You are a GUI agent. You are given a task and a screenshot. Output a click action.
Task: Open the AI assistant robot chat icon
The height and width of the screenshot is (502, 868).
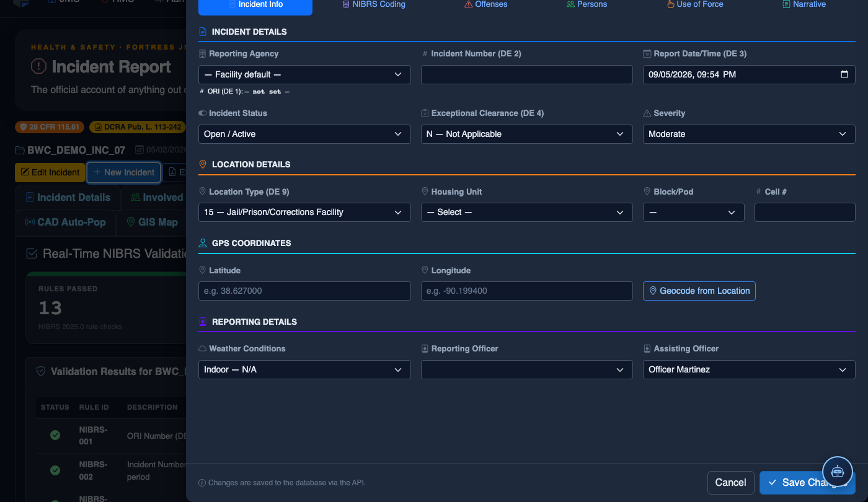(838, 472)
